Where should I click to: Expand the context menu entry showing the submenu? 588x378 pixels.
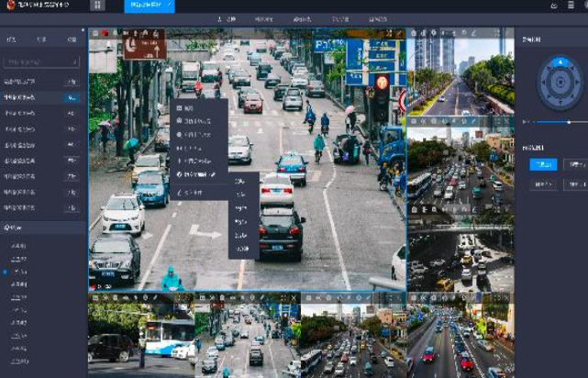click(199, 173)
